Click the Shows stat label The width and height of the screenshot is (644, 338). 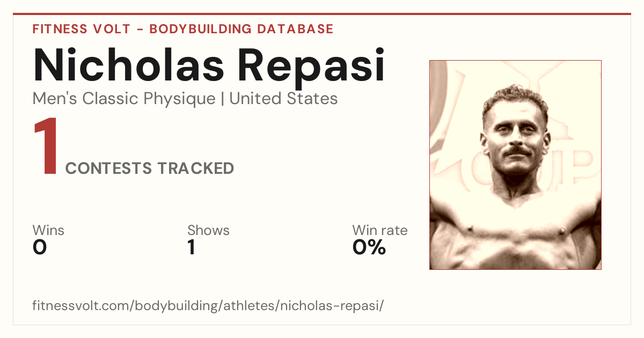coord(208,230)
